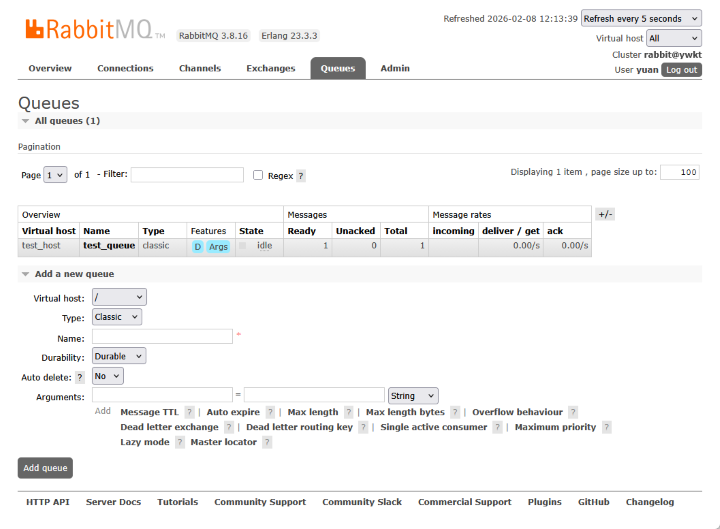Focus the new queue Name field
Viewport: 720px width, 529px height.
pos(163,337)
